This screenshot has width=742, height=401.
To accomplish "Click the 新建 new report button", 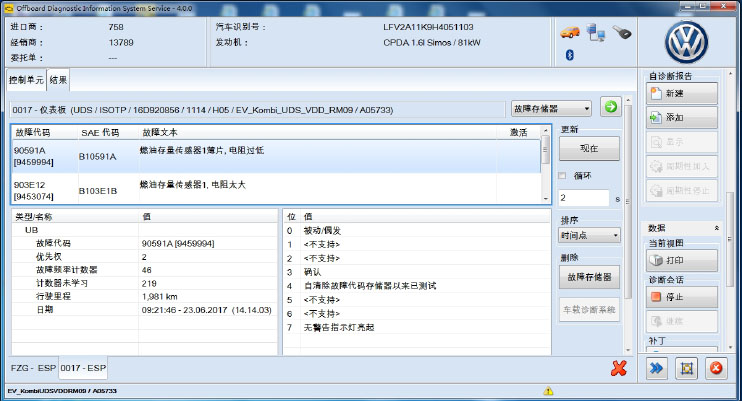I will (682, 93).
